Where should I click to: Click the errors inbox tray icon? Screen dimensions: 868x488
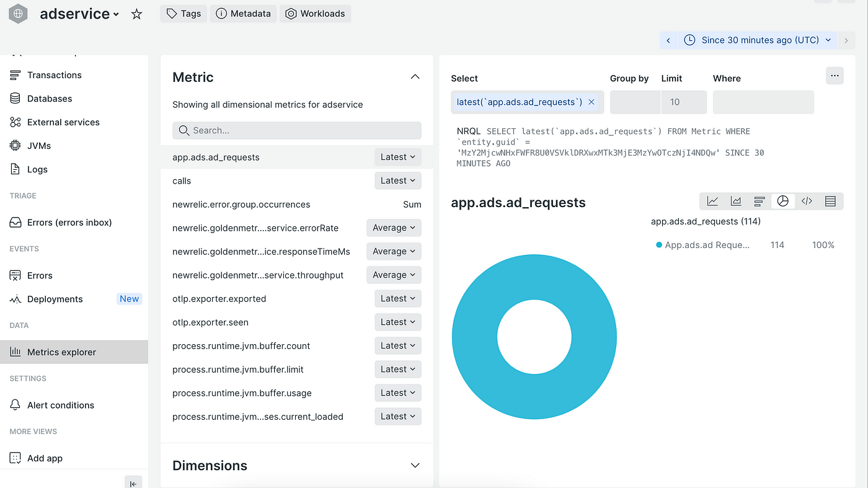[15, 222]
